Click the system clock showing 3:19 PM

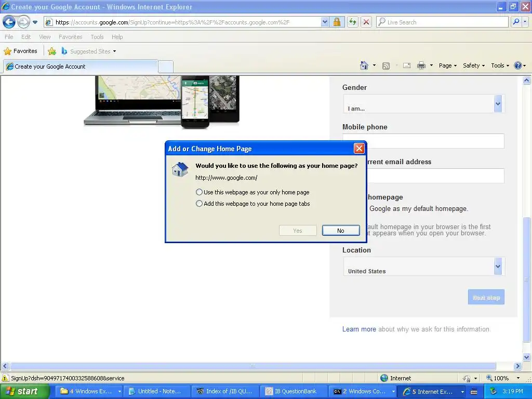click(513, 391)
